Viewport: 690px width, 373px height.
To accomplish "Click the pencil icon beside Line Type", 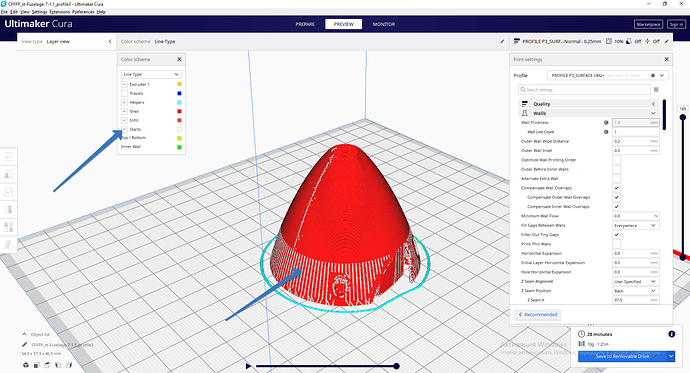I will 502,41.
